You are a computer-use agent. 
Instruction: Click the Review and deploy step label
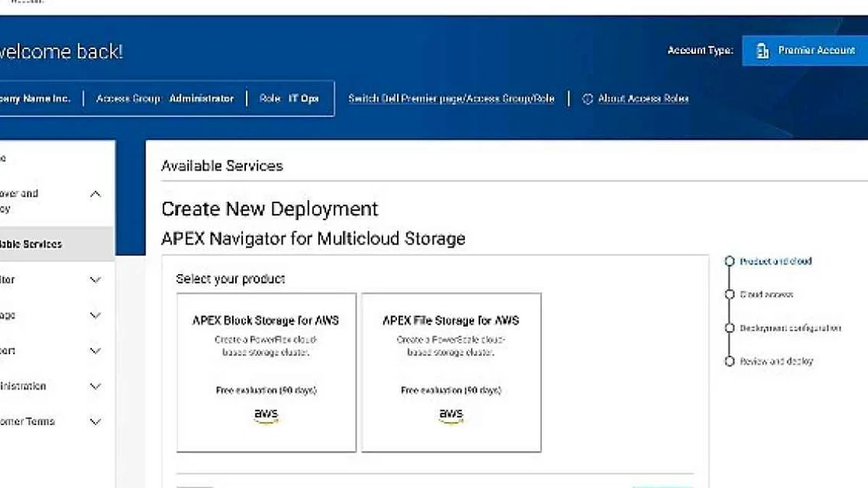(776, 361)
